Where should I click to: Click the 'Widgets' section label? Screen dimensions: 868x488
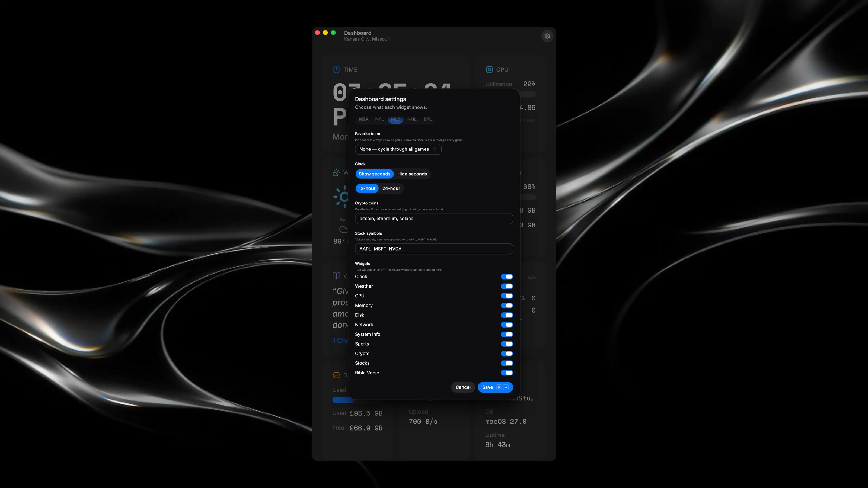[x=363, y=264]
